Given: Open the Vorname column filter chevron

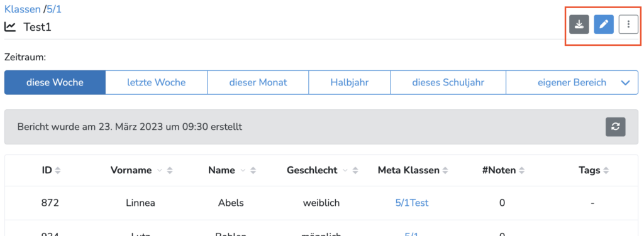Looking at the screenshot, I should (x=160, y=171).
